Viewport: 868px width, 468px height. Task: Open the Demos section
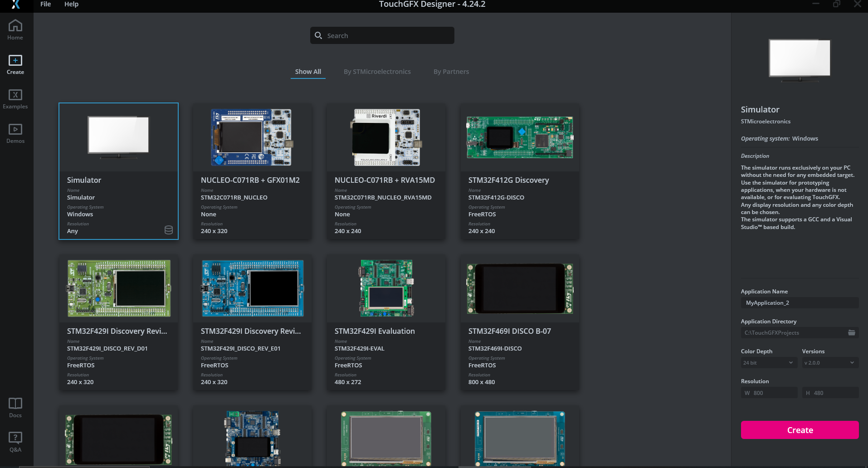(x=15, y=132)
